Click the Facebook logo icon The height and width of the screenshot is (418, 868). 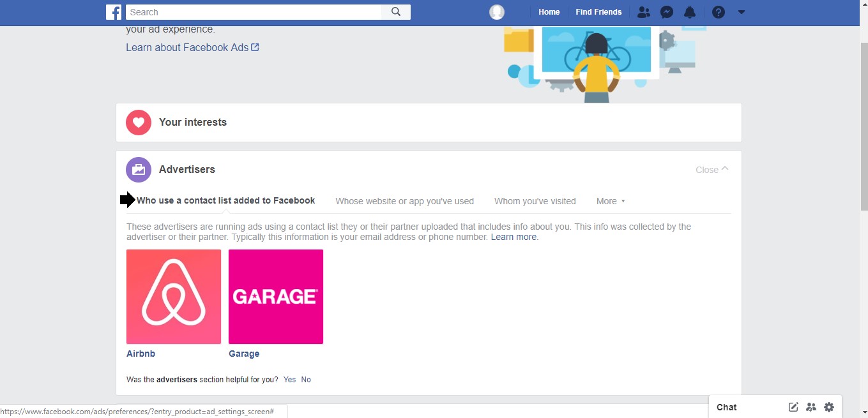coord(114,12)
